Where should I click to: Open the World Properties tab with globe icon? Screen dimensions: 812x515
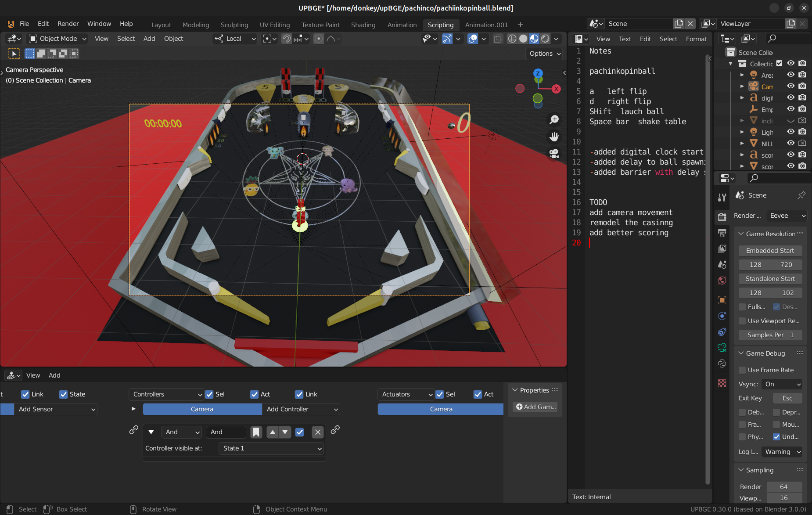[x=722, y=280]
